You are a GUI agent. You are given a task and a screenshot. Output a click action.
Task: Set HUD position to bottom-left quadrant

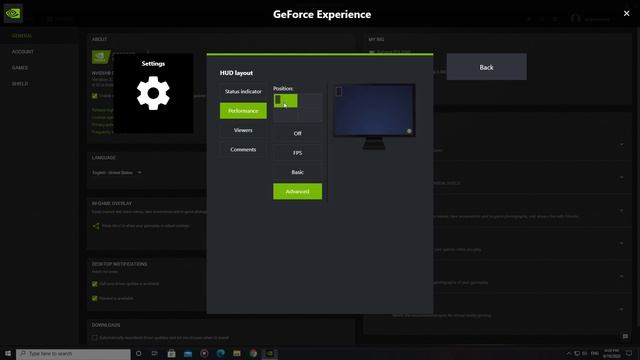point(285,116)
